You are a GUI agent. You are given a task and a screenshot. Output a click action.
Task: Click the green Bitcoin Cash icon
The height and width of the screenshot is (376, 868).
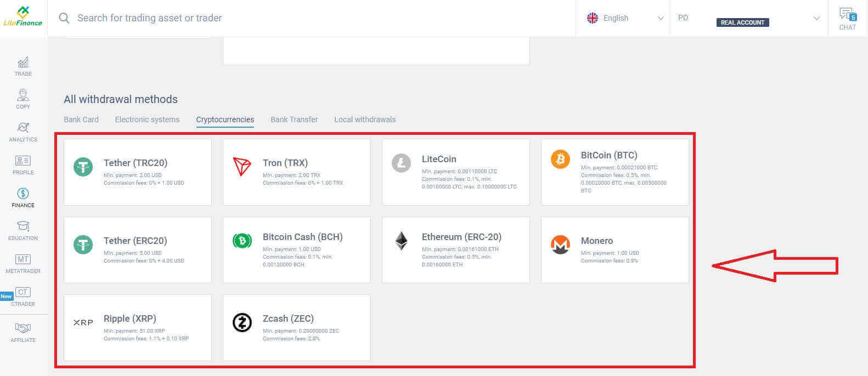[x=242, y=241]
